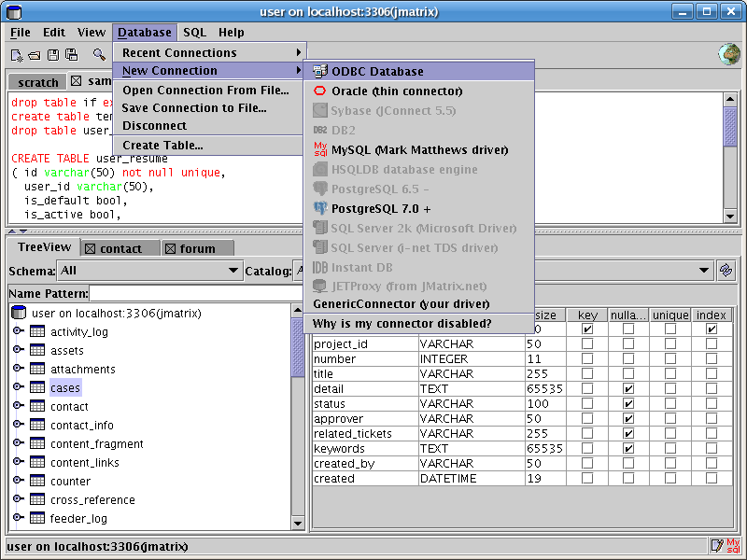Click the MySQL connector icon in the menu
This screenshot has width=747, height=560.
320,149
